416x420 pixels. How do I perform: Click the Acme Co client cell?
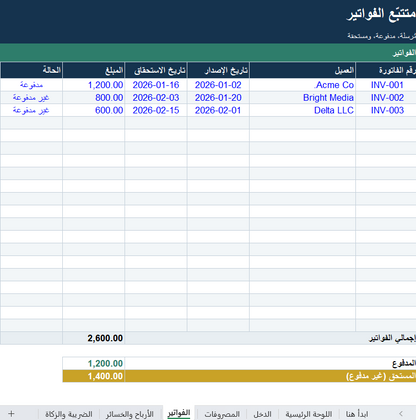pos(303,85)
